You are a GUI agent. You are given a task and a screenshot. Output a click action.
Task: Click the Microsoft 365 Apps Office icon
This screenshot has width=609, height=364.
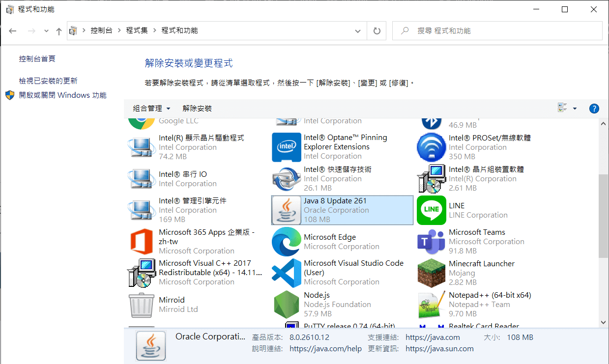(x=142, y=242)
